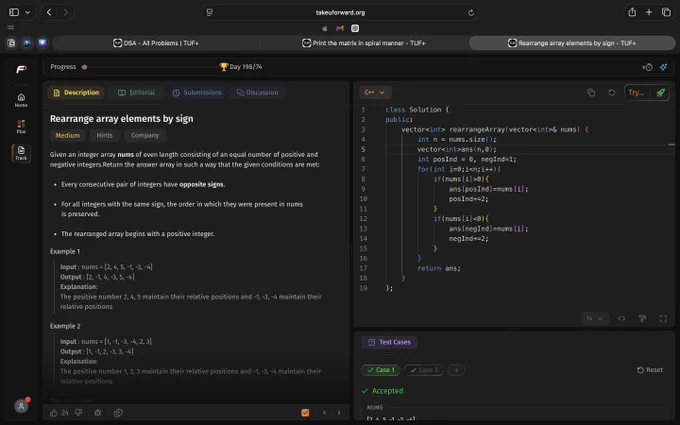Select Case 1 test case
This screenshot has width=680, height=425.
point(380,370)
